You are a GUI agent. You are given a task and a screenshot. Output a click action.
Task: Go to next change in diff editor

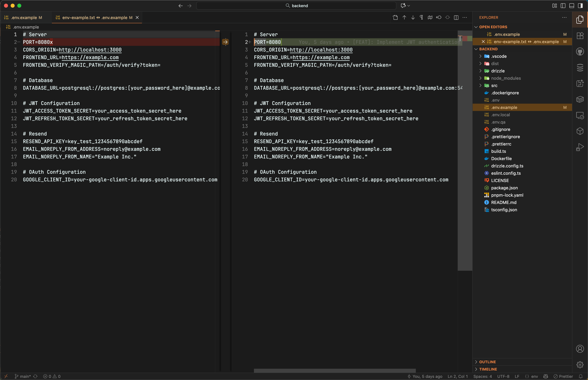pos(412,17)
